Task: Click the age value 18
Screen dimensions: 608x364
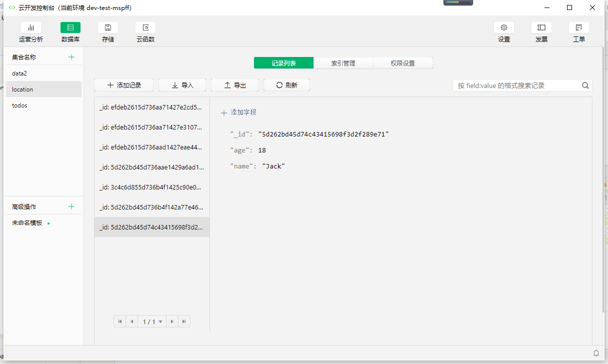Action: 262,150
